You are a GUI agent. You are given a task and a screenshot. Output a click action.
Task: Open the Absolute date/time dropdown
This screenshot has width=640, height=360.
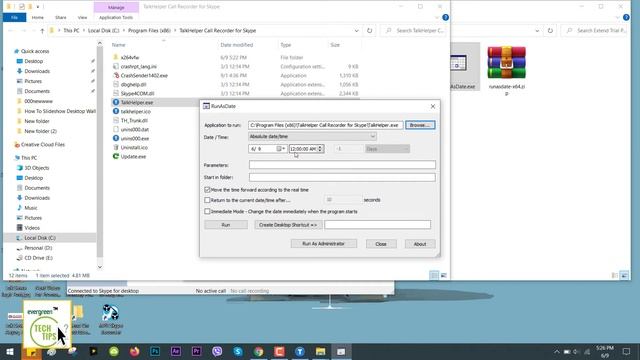pos(313,136)
